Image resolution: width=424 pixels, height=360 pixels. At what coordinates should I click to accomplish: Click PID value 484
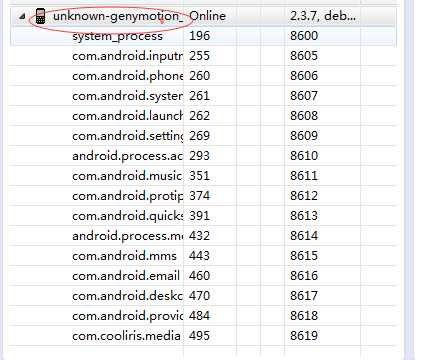(x=199, y=316)
